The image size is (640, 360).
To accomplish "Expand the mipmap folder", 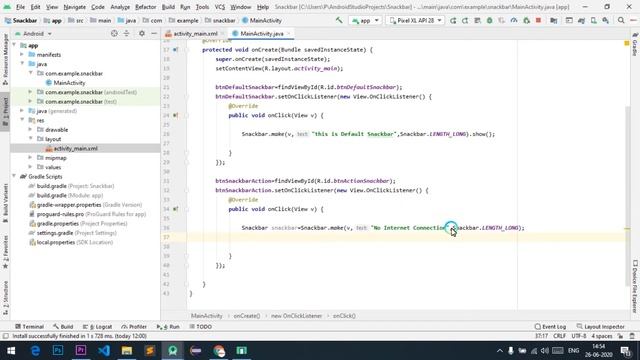I will (30, 158).
